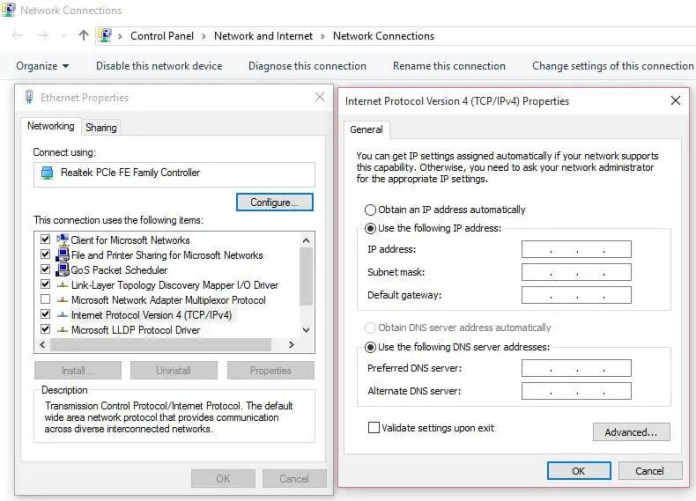Select Use the following DNS server addresses
This screenshot has width=696, height=501.
(370, 347)
